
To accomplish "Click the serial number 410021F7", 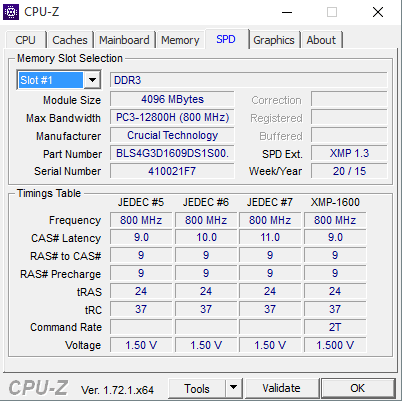I will point(172,171).
